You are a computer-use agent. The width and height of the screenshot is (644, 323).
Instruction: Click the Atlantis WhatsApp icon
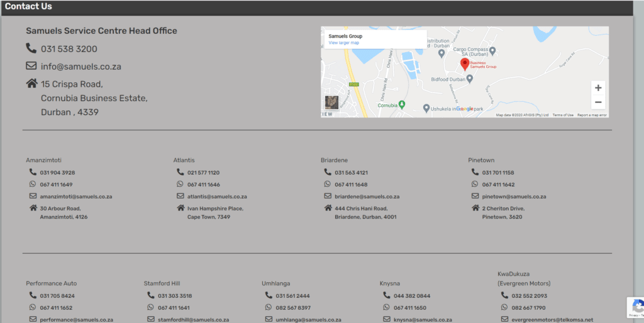(x=180, y=184)
